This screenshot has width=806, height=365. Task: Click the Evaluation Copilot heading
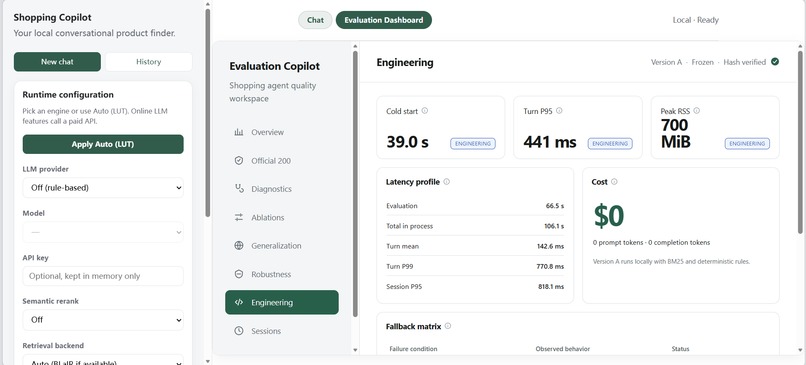274,66
